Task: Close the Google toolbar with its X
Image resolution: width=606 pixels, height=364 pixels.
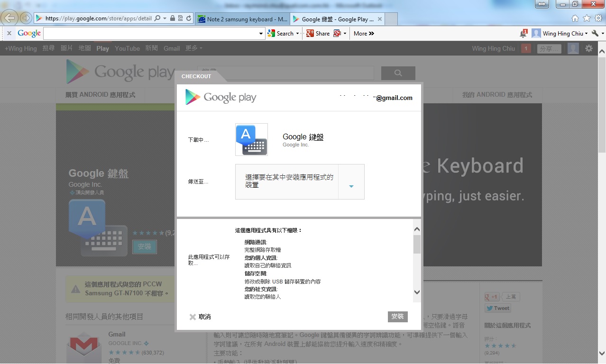Action: click(x=9, y=34)
